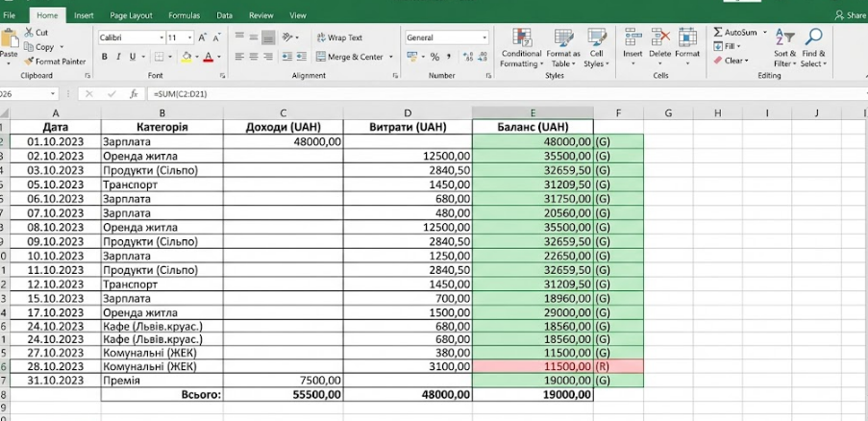Click the Orientation text angle icon
This screenshot has height=421, width=868.
(287, 37)
